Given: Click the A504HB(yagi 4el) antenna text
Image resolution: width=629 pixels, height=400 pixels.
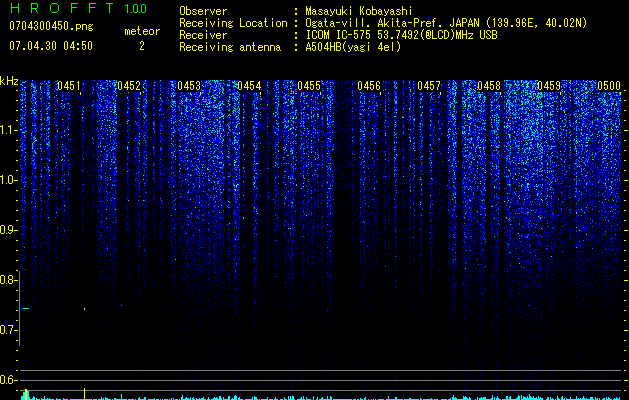Looking at the screenshot, I should [353, 47].
